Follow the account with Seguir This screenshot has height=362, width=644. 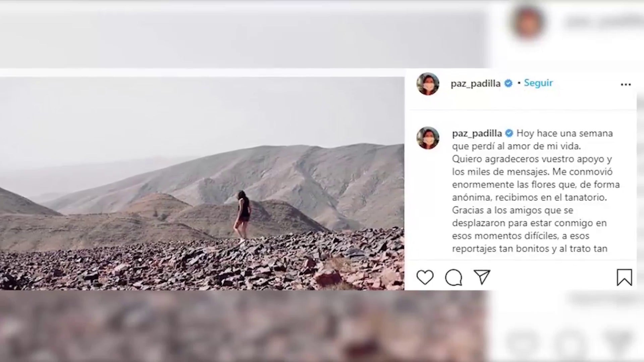pos(538,83)
